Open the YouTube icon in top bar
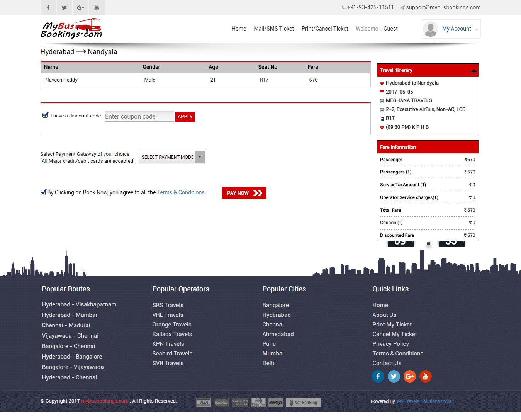The image size is (521, 420). pos(97,8)
